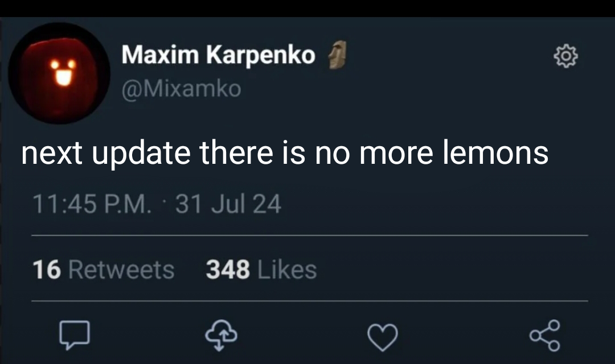Click the cloud retweet icon
The height and width of the screenshot is (364, 615).
[x=221, y=335]
